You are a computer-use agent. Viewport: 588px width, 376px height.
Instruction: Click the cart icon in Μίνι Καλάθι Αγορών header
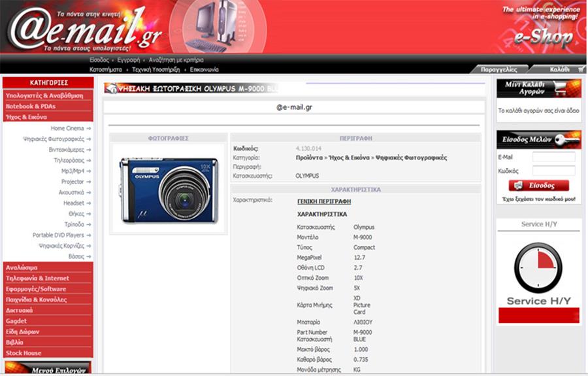tap(559, 88)
